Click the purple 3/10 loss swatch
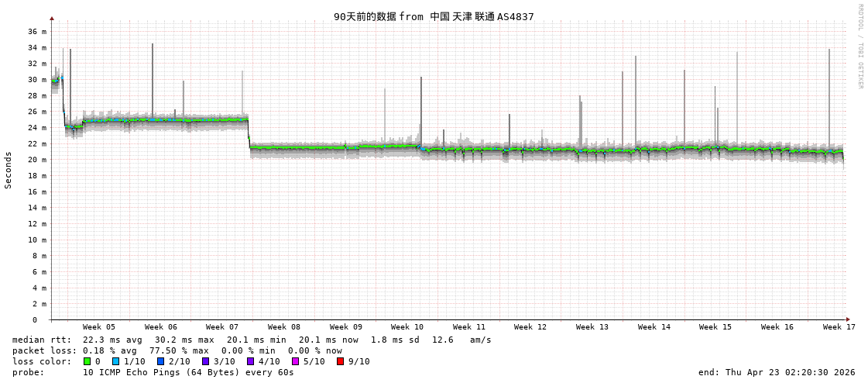Viewport: 868px width, 383px height. click(x=205, y=361)
